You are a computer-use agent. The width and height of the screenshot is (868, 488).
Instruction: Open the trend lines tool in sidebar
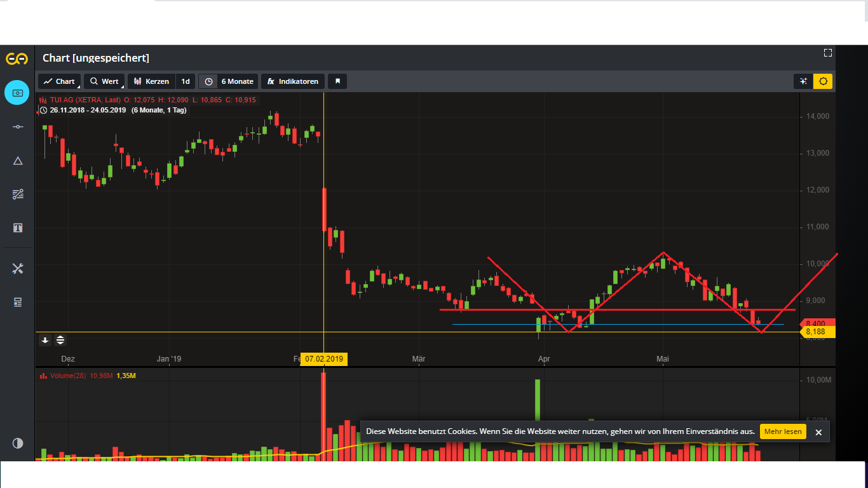tap(18, 194)
